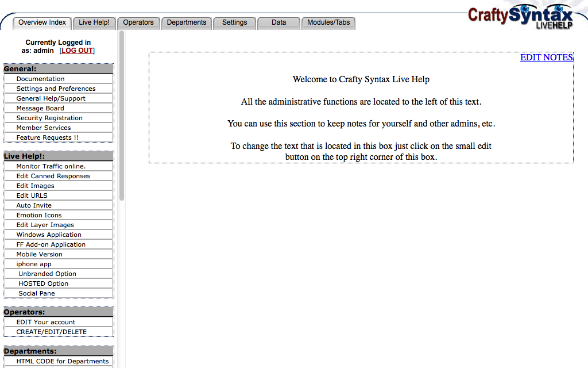Switch to Modules/Tabs tab

pos(328,23)
